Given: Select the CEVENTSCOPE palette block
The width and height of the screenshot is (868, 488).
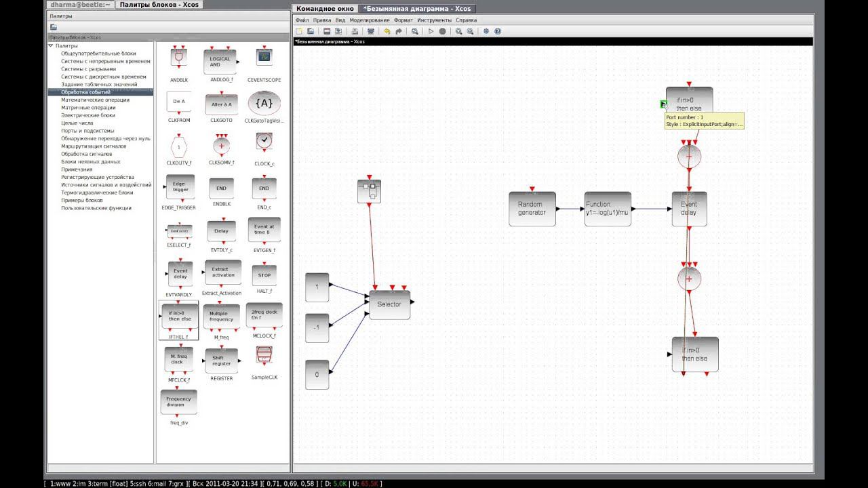Looking at the screenshot, I should [x=264, y=57].
